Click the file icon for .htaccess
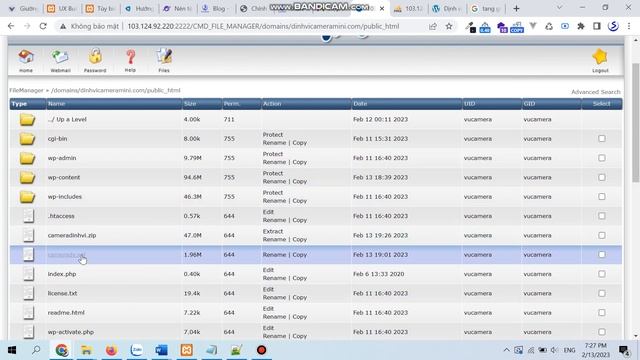 click(28, 216)
